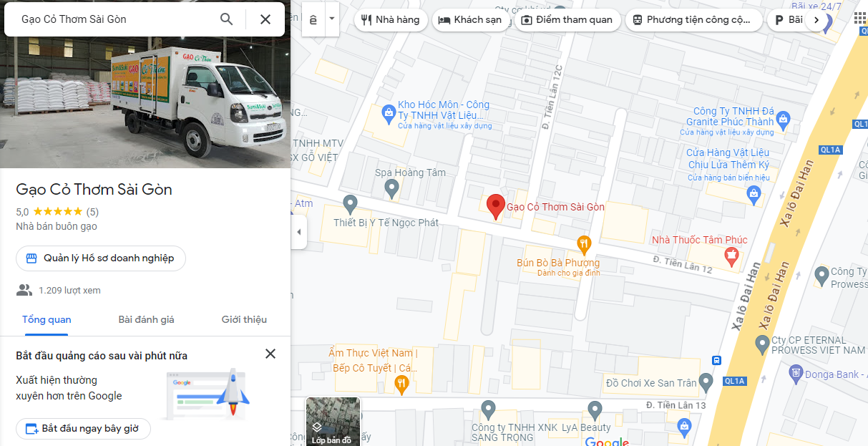Open the Giới thiệu tab
The height and width of the screenshot is (446, 868).
[244, 319]
